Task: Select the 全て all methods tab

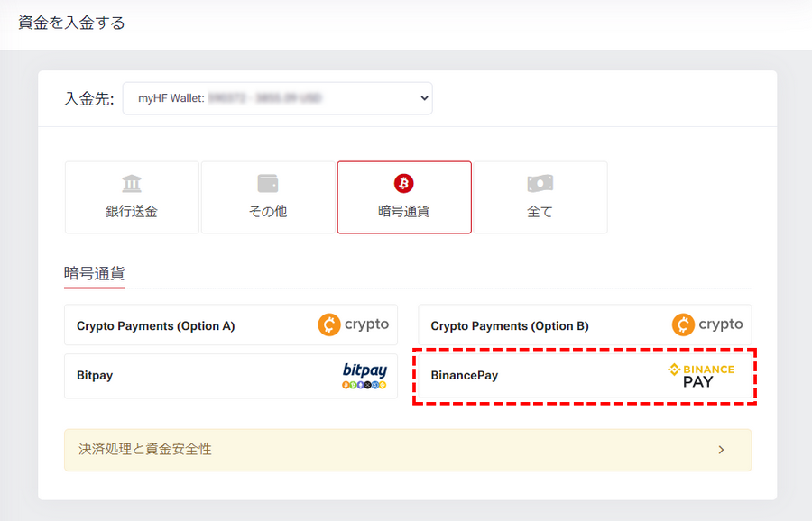Action: [540, 197]
